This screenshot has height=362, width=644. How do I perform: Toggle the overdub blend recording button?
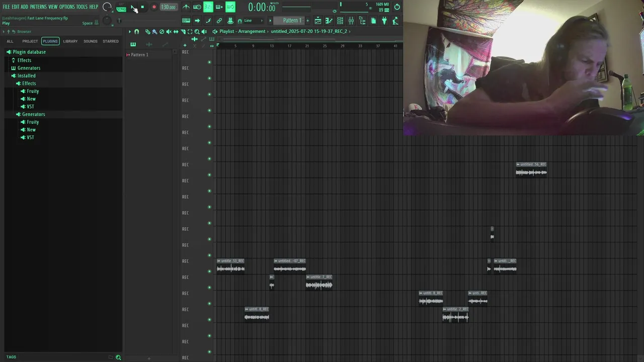coord(219,7)
